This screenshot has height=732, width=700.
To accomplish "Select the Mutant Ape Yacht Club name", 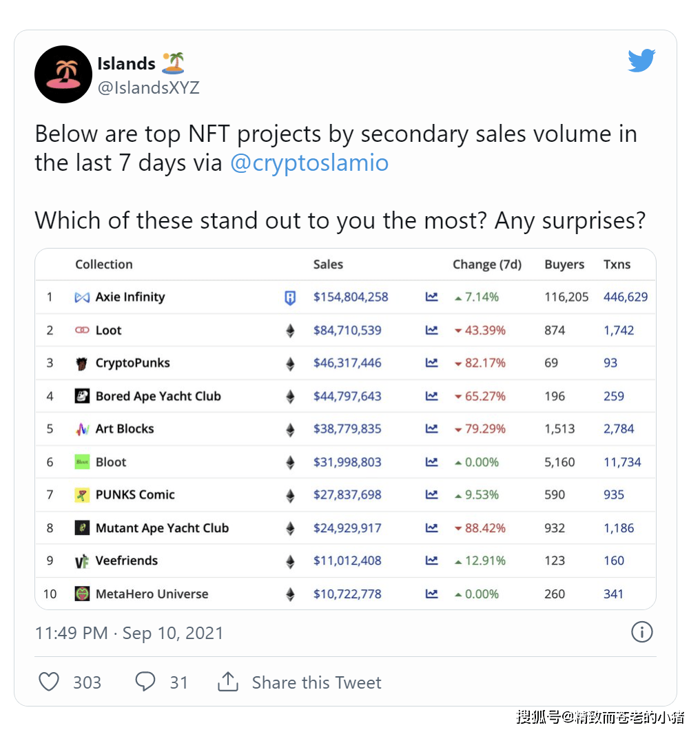I will pos(162,528).
